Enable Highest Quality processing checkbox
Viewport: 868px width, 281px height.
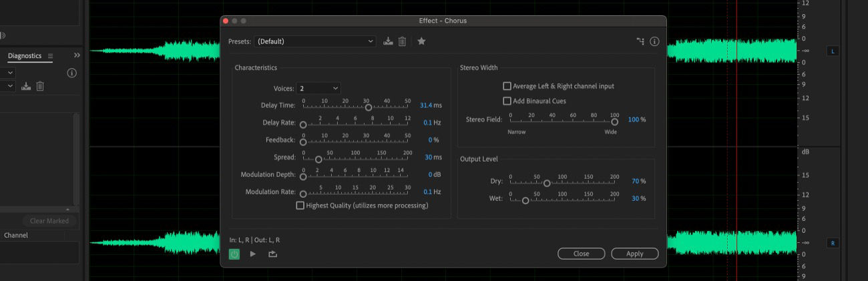point(300,206)
